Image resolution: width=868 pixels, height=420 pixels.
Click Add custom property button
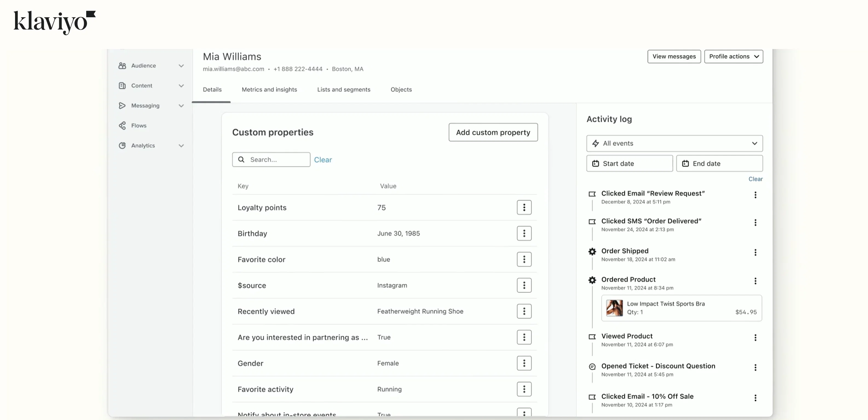(493, 132)
